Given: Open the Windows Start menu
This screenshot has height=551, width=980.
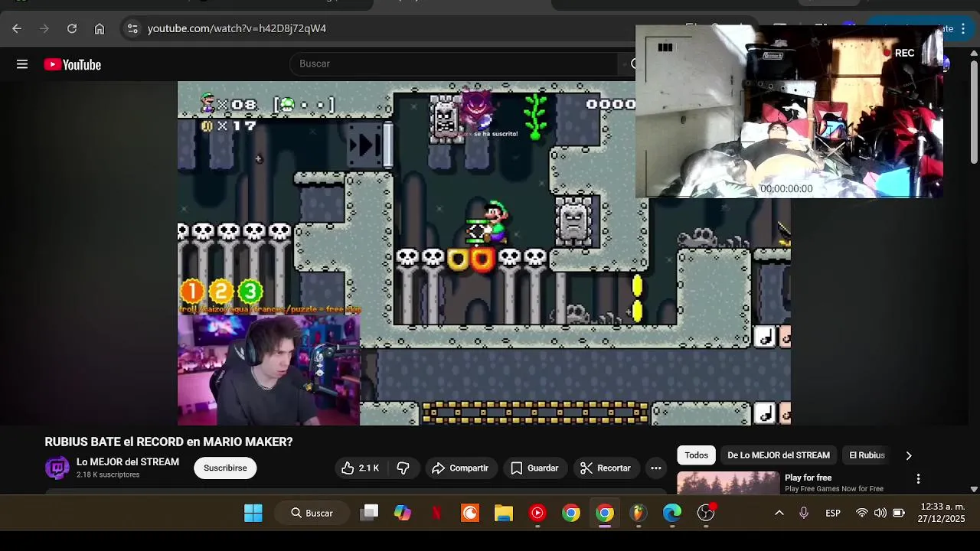Looking at the screenshot, I should [x=253, y=513].
